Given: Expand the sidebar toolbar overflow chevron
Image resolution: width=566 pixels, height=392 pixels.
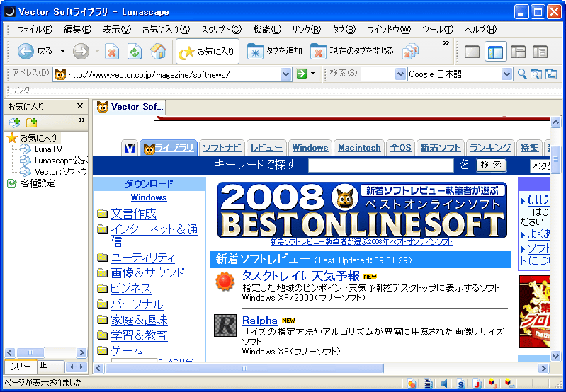Looking at the screenshot, I should point(82,120).
